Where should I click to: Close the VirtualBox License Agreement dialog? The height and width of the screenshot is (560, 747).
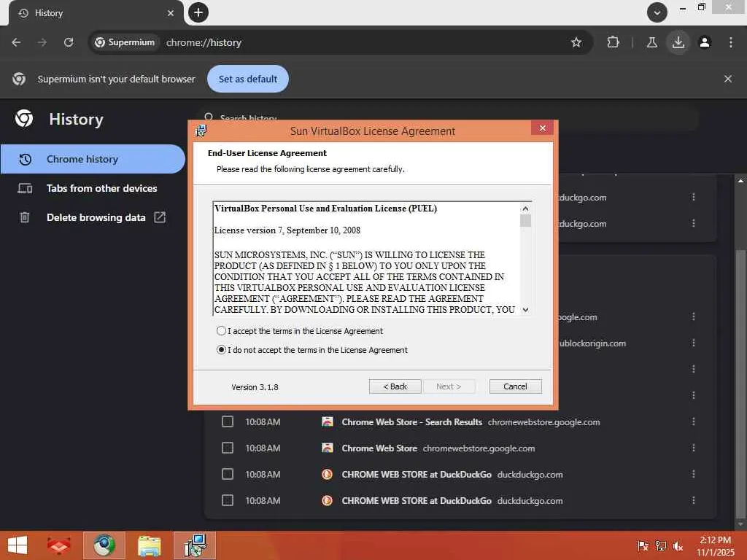click(x=542, y=128)
